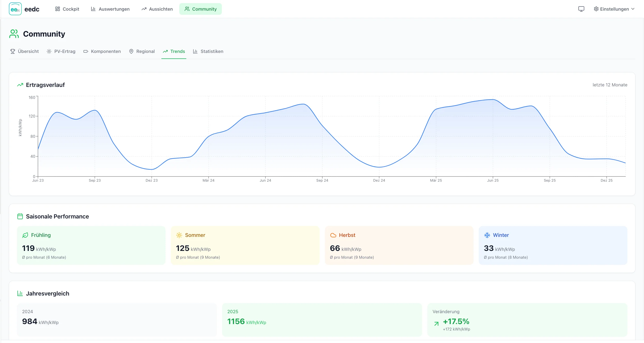Screen dimensions: 644x343
Task: Click the cloud icon in the Herbst card
Action: (333, 235)
